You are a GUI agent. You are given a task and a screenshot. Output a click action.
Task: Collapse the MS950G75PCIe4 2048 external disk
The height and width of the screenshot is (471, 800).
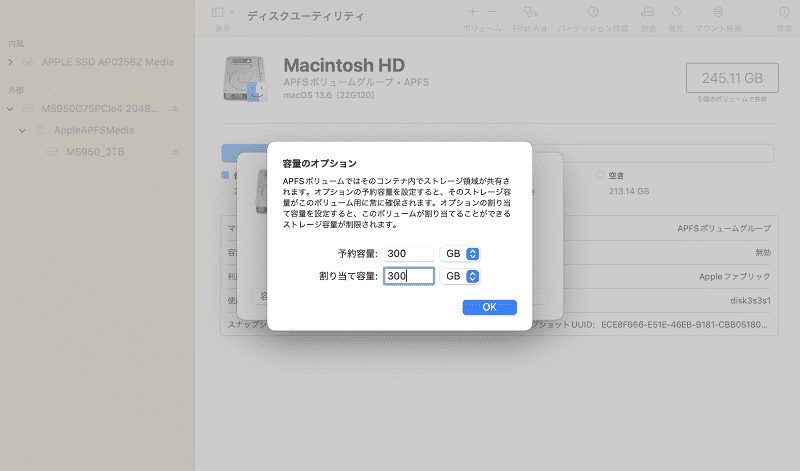coord(10,109)
